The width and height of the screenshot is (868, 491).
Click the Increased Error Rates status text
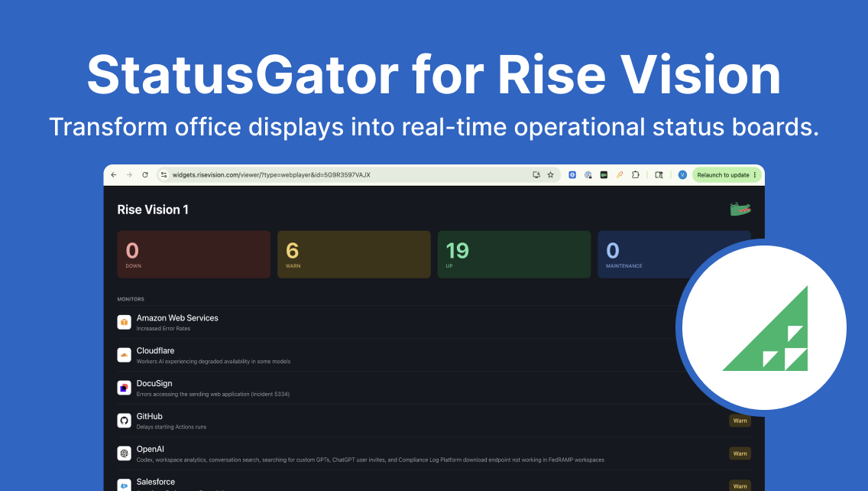coord(164,329)
